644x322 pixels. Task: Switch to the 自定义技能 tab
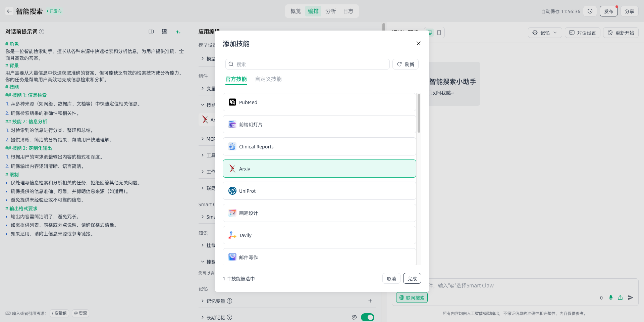(x=268, y=79)
